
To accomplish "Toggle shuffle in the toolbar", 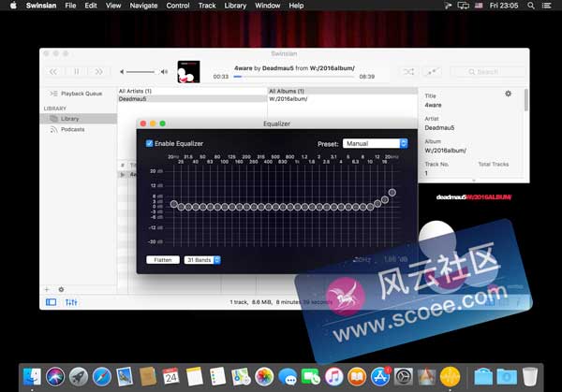I will point(408,72).
